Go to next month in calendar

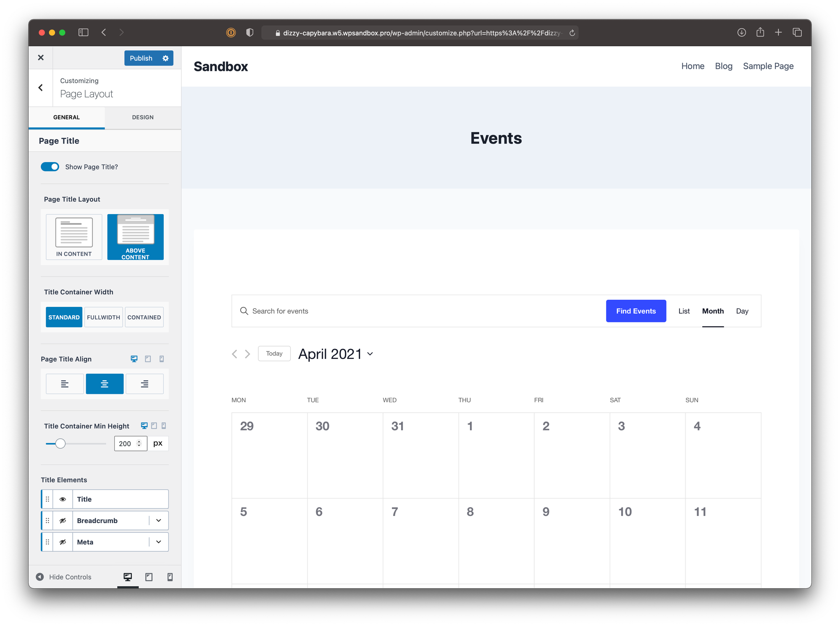(248, 354)
